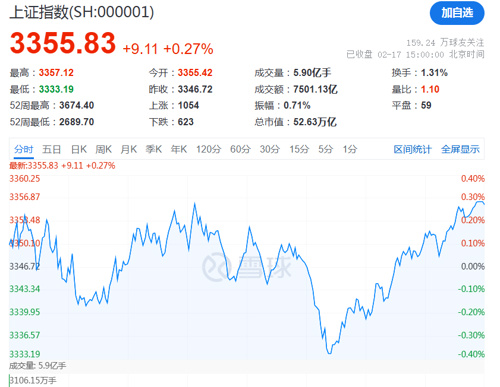
Task: Click the intraday low point on chart
Action: (329, 353)
